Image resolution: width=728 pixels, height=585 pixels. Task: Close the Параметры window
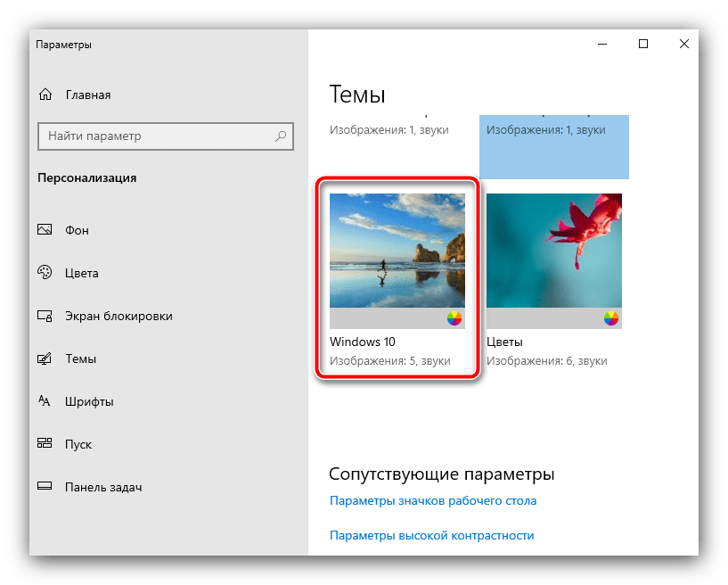click(x=684, y=44)
